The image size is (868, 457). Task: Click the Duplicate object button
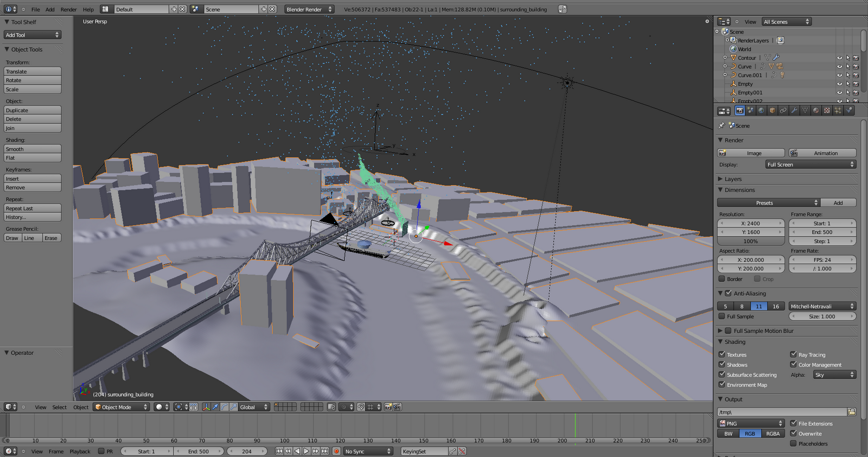click(33, 110)
